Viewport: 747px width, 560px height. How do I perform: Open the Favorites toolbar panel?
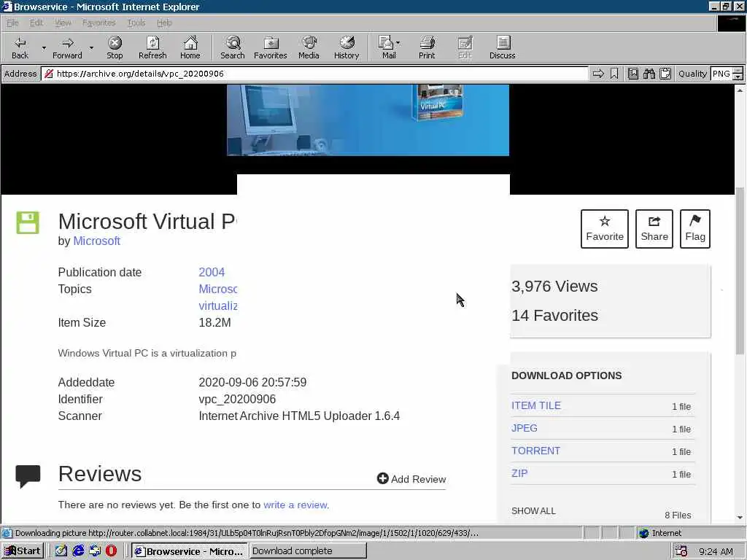270,47
